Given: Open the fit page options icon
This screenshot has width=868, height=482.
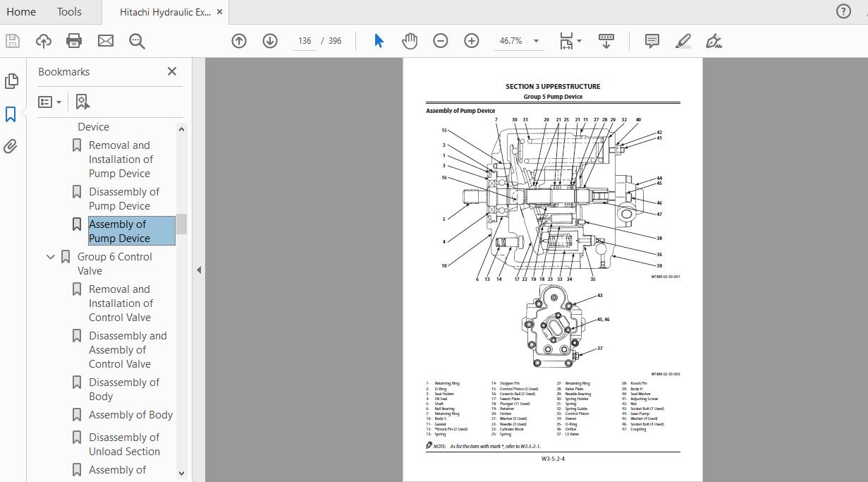Looking at the screenshot, I should 570,41.
